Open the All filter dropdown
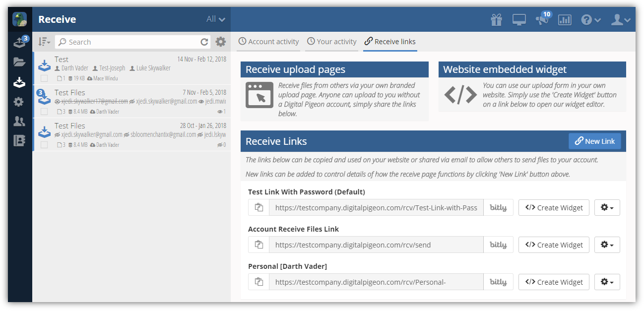Screen dimensions: 644x311 [x=216, y=19]
